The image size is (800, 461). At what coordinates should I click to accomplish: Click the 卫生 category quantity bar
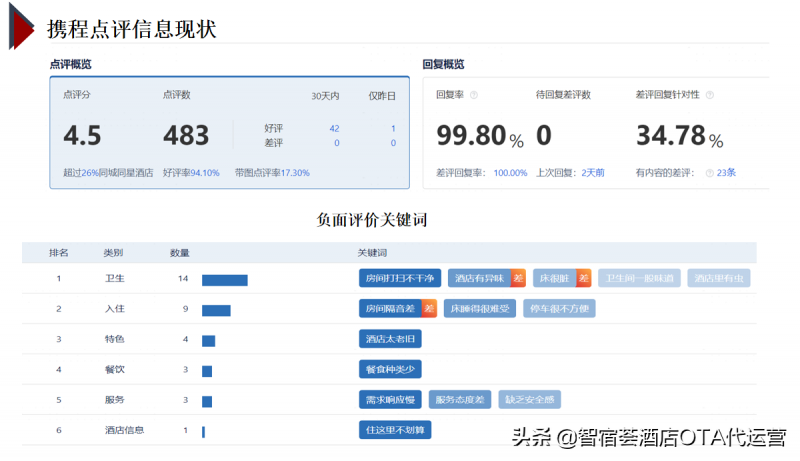[224, 280]
